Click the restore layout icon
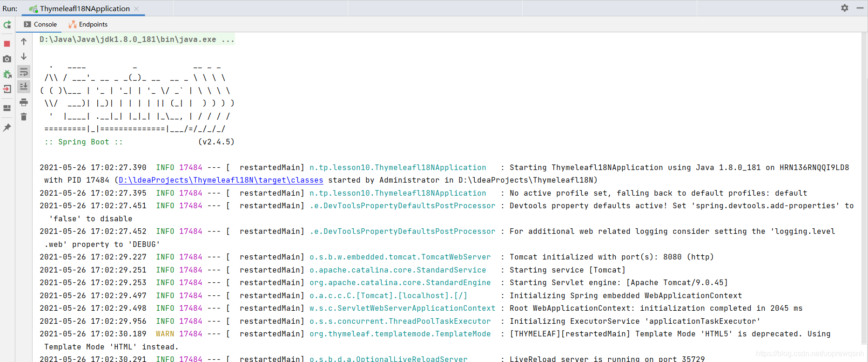The height and width of the screenshot is (362, 868). (x=7, y=108)
